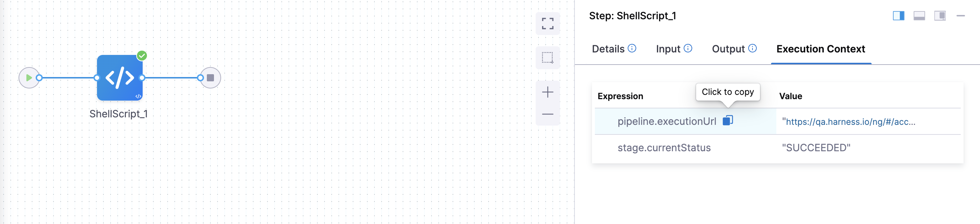This screenshot has width=980, height=224.
Task: Minimize the step details panel
Action: [x=961, y=16]
